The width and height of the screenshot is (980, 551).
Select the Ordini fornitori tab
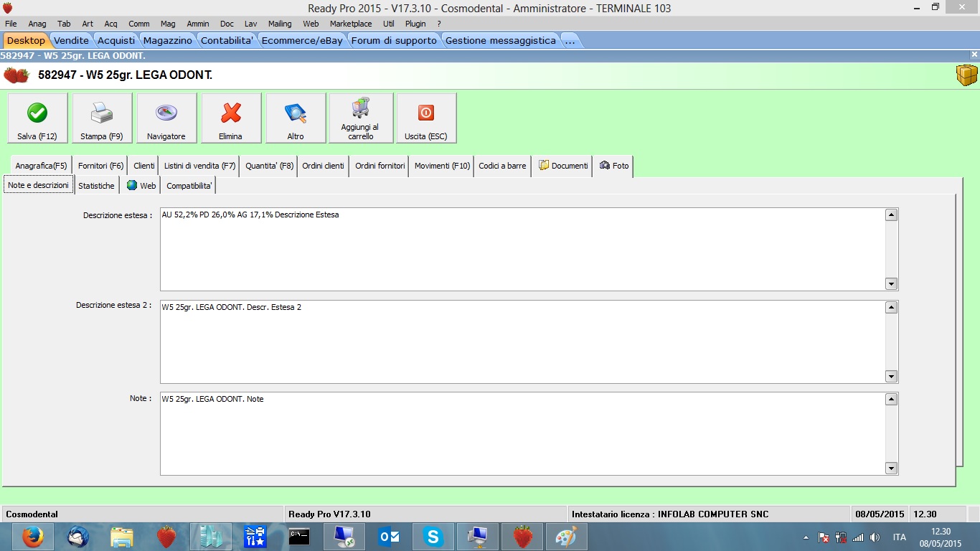(x=380, y=166)
